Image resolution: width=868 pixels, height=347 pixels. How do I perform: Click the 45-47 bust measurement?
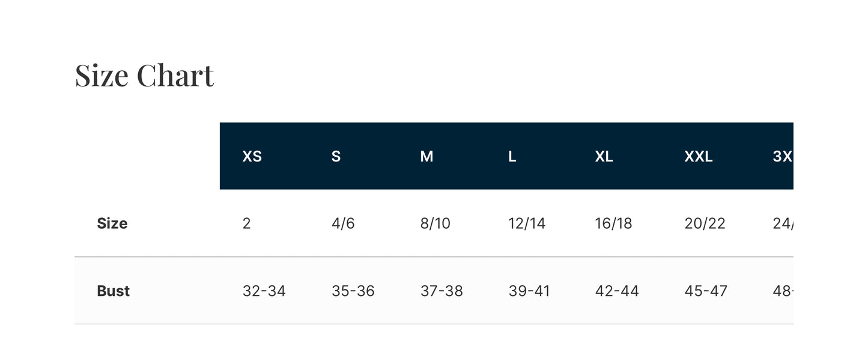(706, 291)
